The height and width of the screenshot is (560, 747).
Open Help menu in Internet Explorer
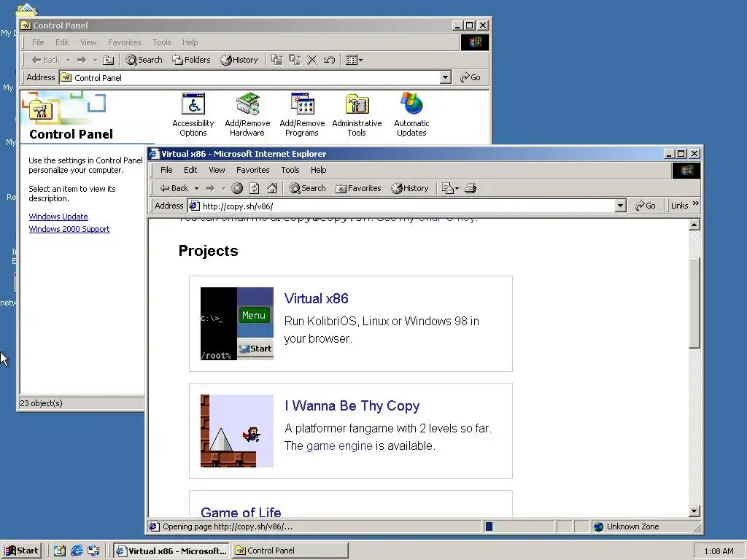click(x=318, y=170)
